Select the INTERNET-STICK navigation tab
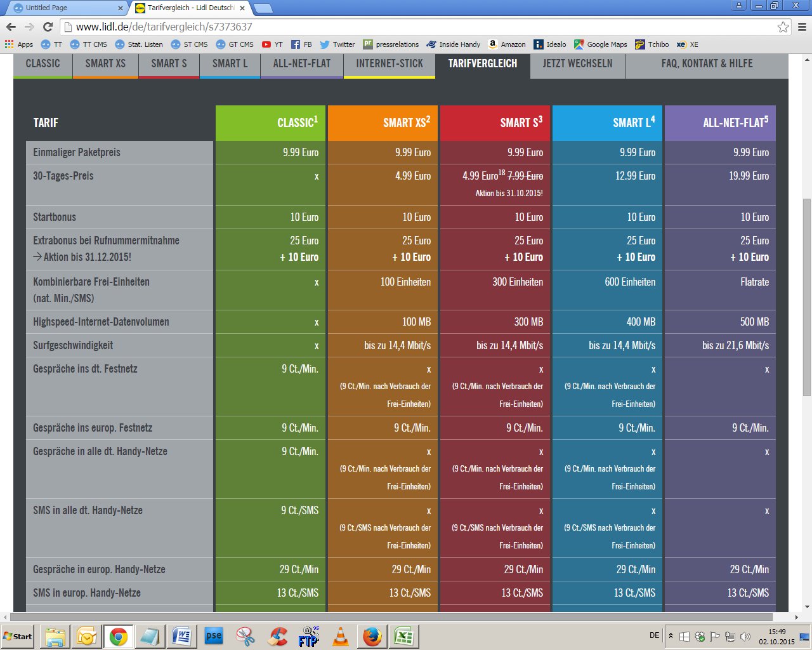 389,63
